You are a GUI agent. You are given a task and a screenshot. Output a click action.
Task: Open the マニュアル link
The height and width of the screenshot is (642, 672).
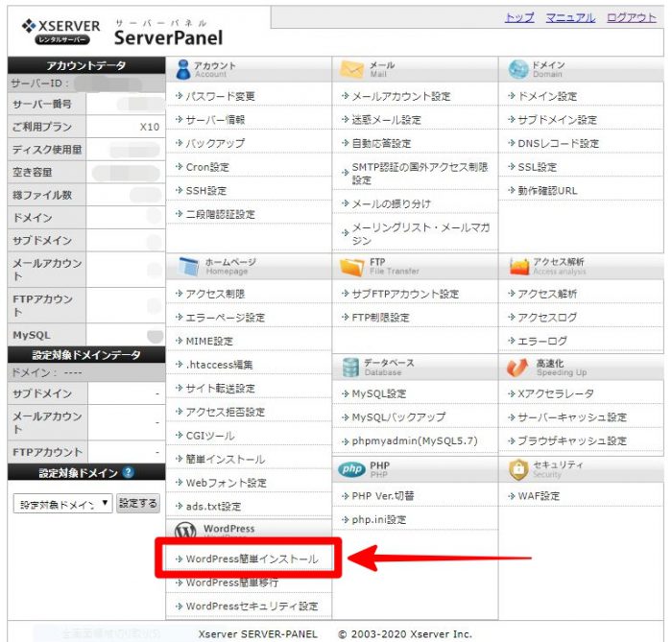click(570, 17)
